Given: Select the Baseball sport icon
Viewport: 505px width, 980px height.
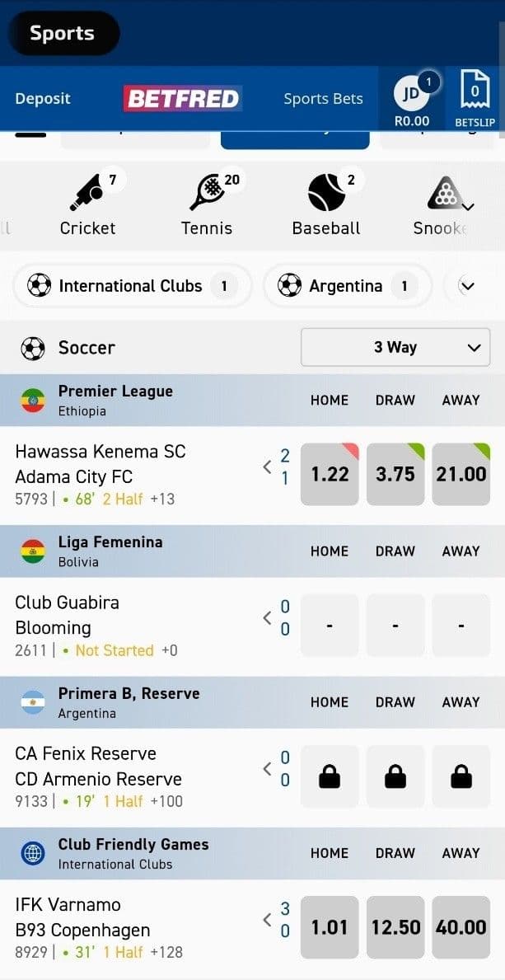Looking at the screenshot, I should click(x=326, y=191).
